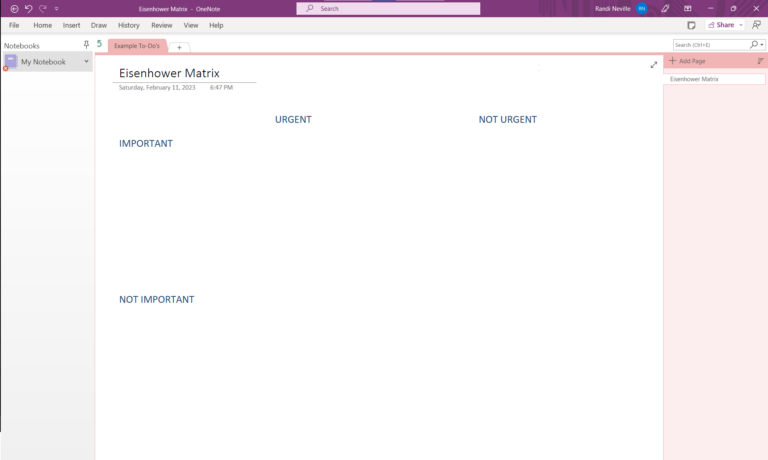The image size is (768, 460).
Task: Open the notes feed icon beside Share
Action: click(691, 25)
